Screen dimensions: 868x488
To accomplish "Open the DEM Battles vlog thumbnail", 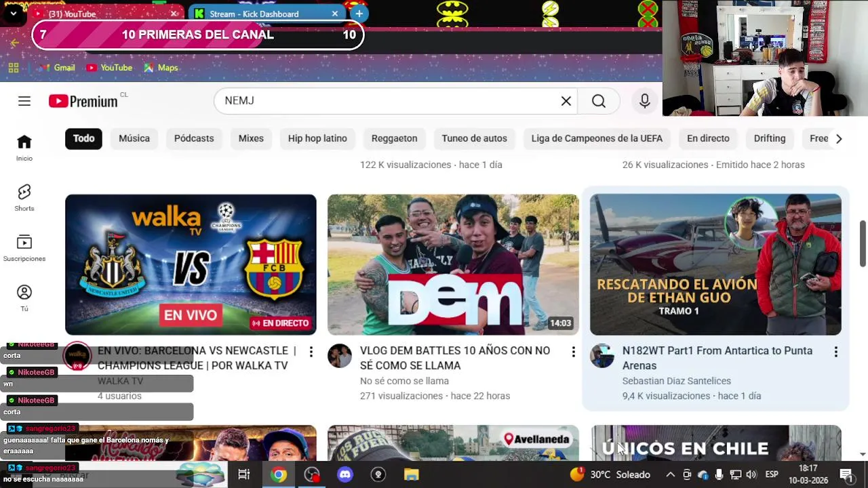I will pos(453,264).
